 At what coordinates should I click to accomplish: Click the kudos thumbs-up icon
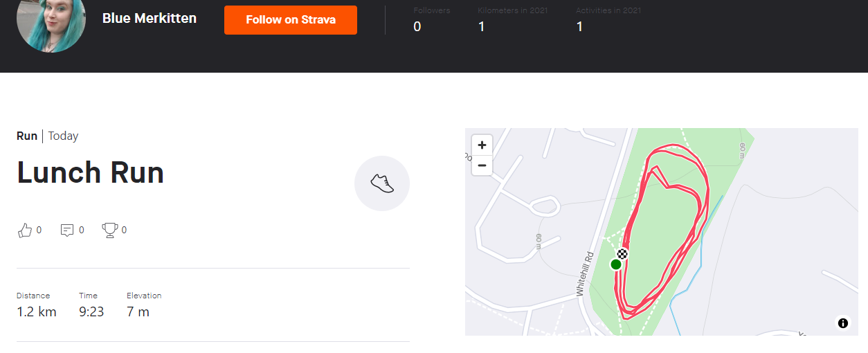pos(25,230)
